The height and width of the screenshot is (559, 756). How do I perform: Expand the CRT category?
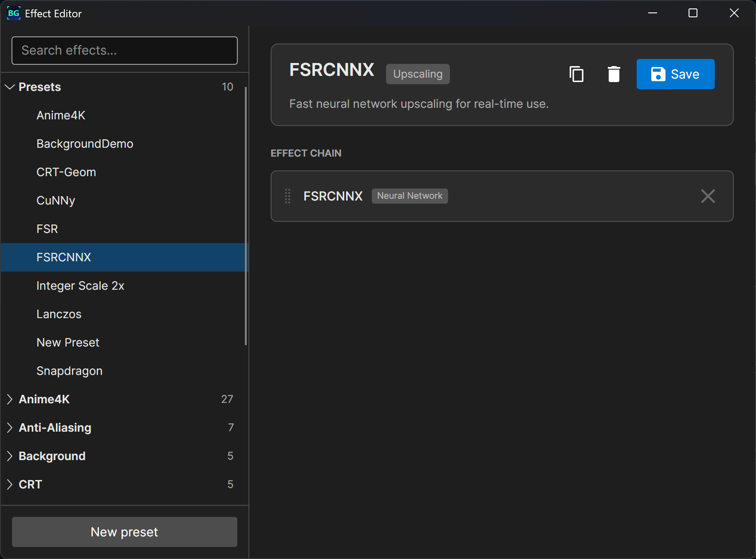(x=10, y=484)
